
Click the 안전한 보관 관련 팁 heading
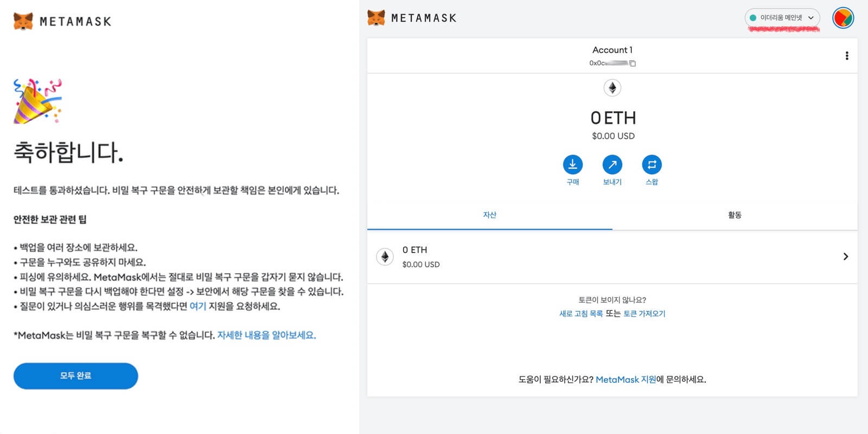coord(50,219)
